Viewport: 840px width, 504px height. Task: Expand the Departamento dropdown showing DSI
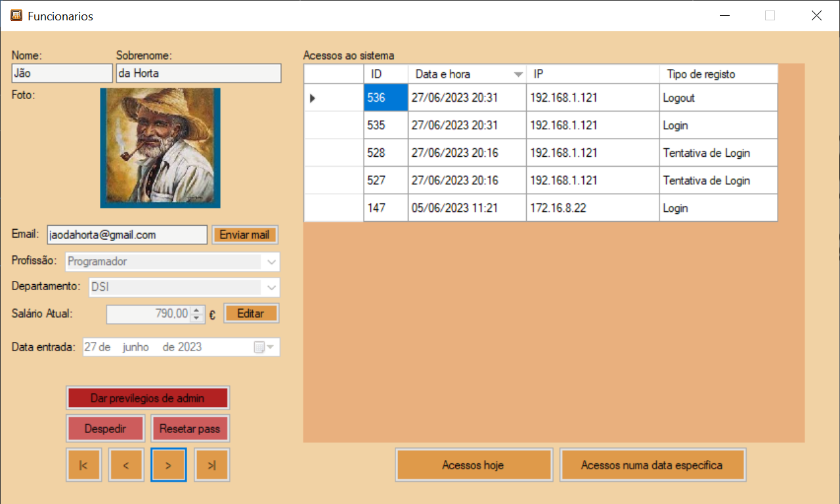tap(272, 287)
